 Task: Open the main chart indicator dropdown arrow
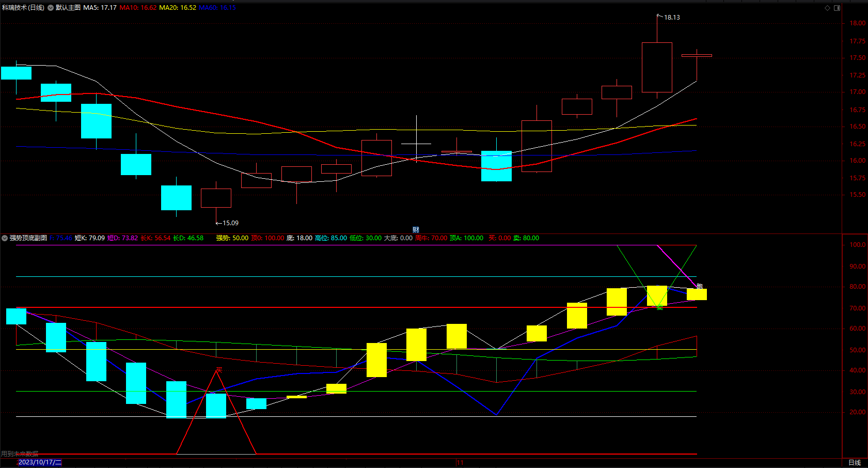(x=51, y=8)
